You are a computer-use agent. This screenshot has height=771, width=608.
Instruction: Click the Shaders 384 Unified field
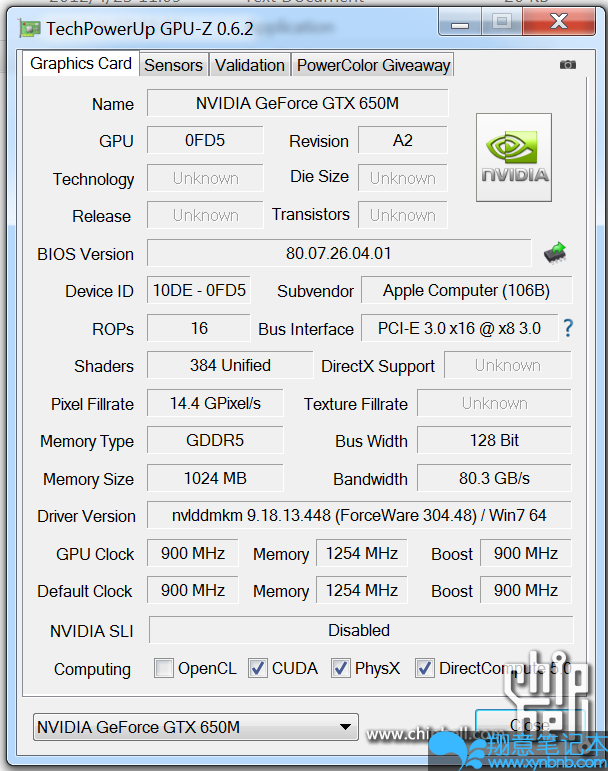(230, 365)
